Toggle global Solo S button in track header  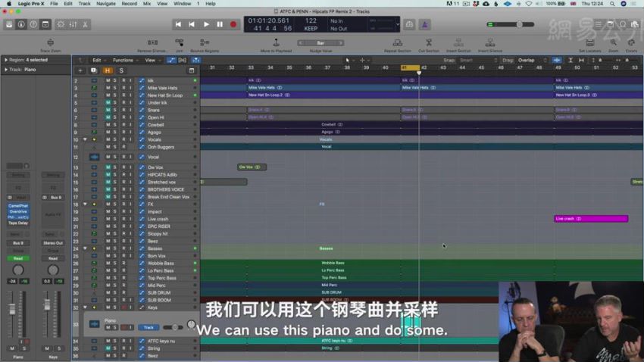coord(121,70)
